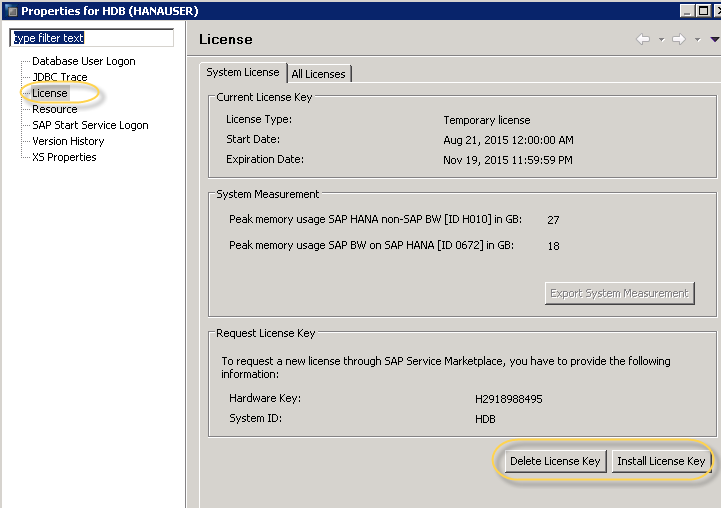Open the forward history dropdown arrow
The height and width of the screenshot is (508, 721).
click(697, 40)
